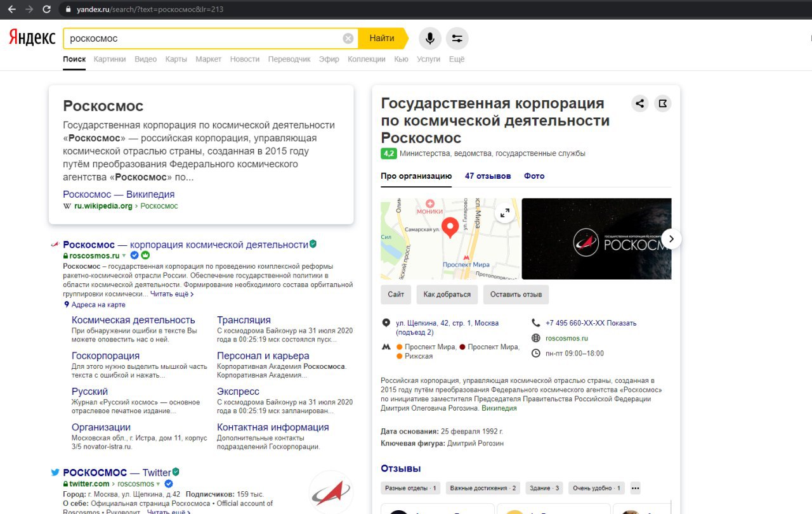Click the padlock icon in address bar
Screen dimensions: 812x514
(x=69, y=10)
